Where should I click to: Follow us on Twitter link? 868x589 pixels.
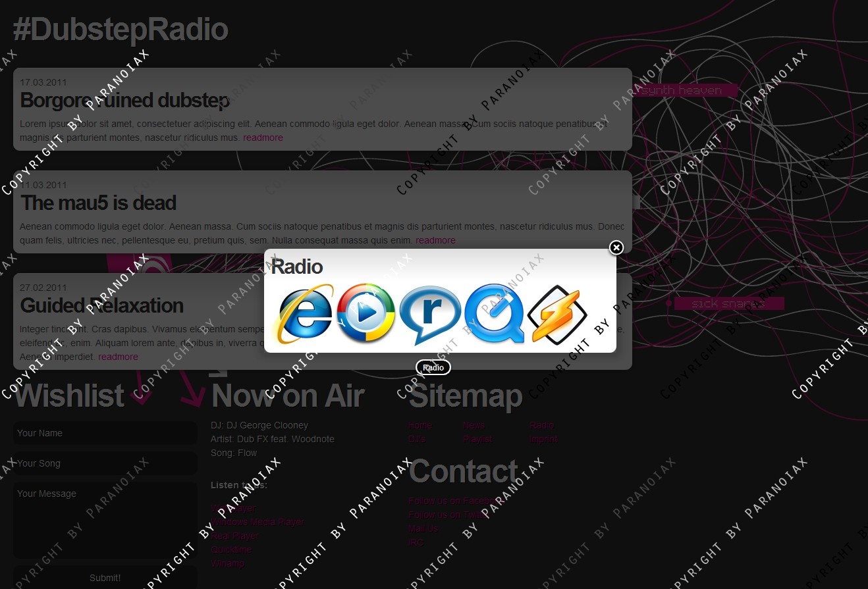[448, 515]
